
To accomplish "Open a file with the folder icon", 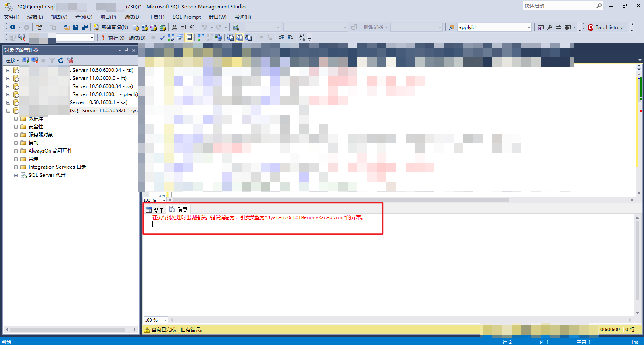I will click(x=67, y=27).
